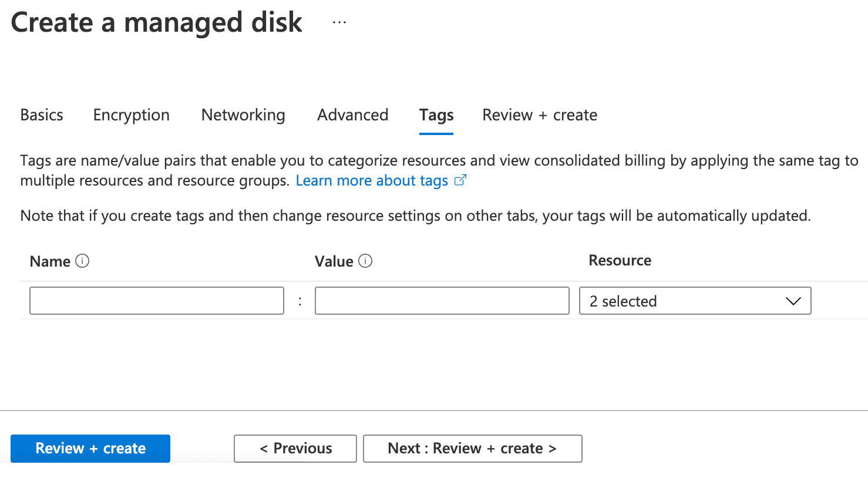Click the external link icon after Learn more about tags
Image resolution: width=868 pixels, height=478 pixels.
point(460,180)
